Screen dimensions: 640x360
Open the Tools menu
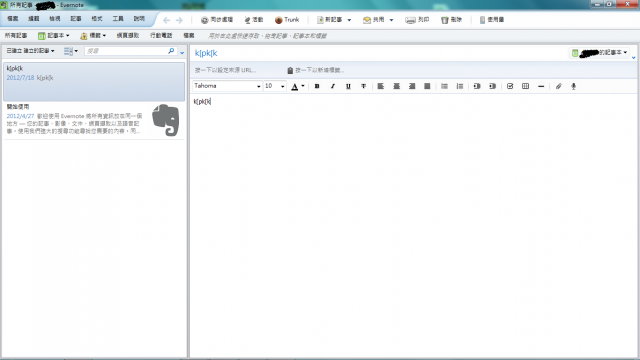pos(118,19)
